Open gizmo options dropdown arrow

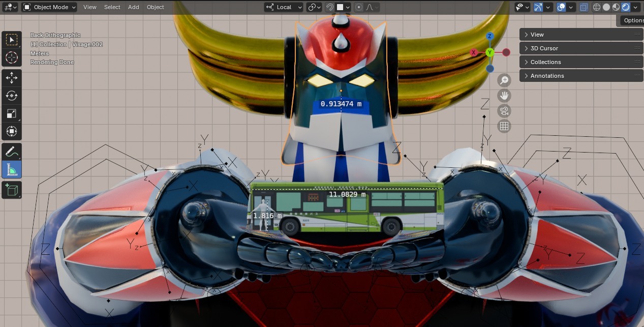[548, 7]
